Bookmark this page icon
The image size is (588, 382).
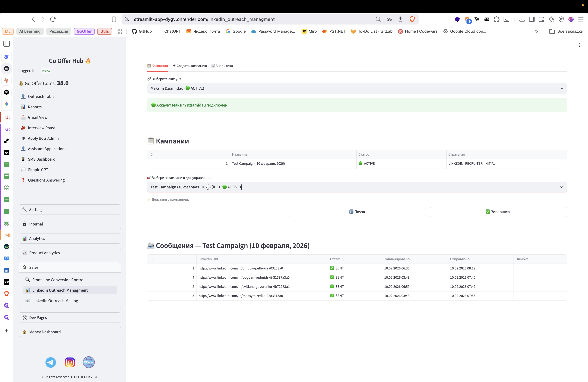[114, 19]
